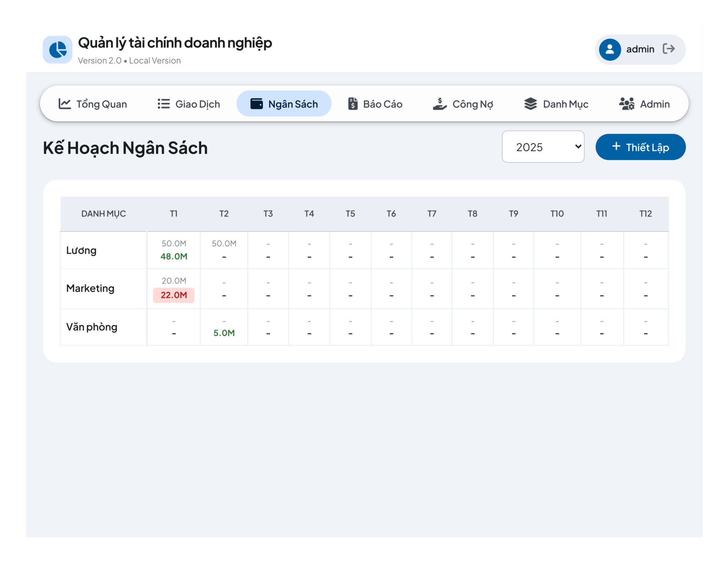Open the 2025 year dropdown
This screenshot has height=563, width=728.
coord(543,147)
